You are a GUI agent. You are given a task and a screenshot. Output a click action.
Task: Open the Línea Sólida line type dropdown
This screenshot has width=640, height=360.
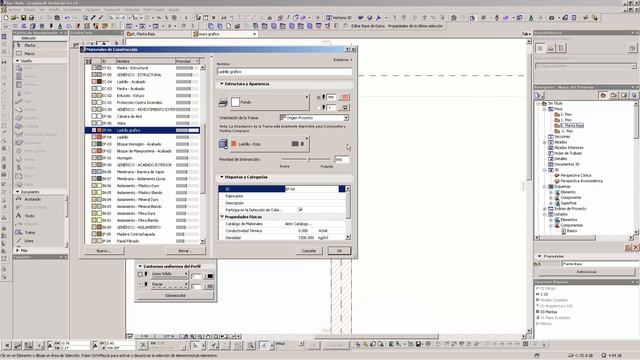169,274
